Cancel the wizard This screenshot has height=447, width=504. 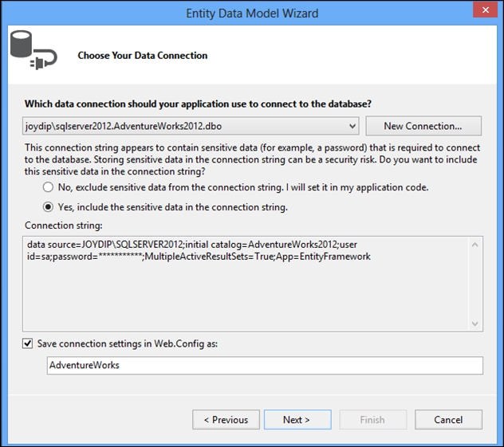[x=448, y=419]
